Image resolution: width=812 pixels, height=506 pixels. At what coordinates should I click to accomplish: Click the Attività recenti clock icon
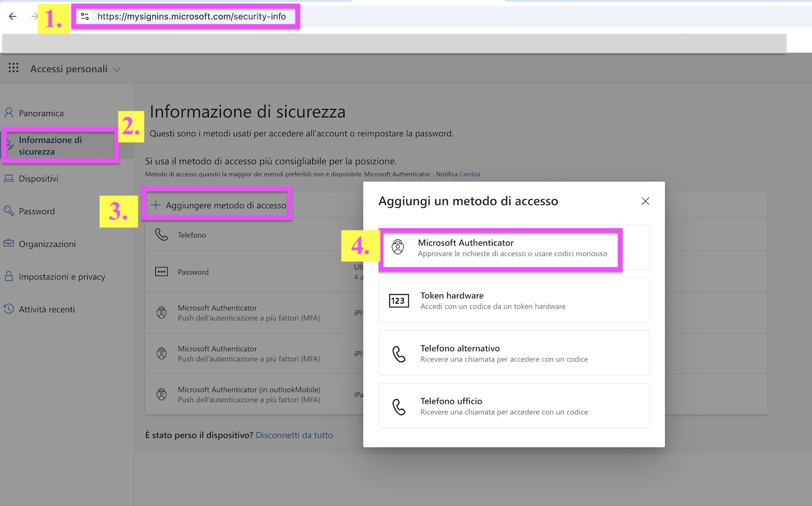point(9,308)
